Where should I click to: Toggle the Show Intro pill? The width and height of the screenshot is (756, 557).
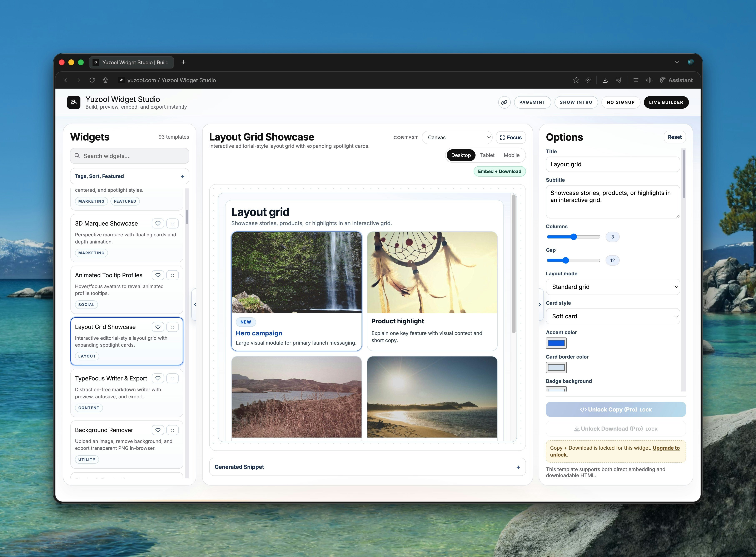[576, 102]
